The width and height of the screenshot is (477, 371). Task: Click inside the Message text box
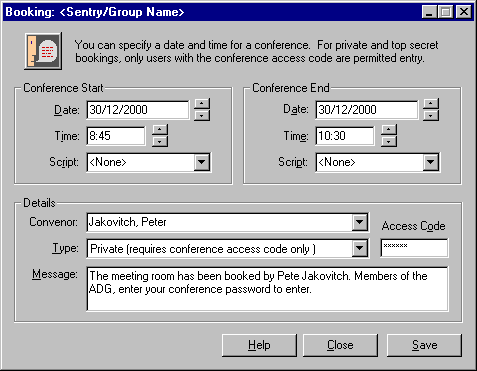tap(267, 289)
